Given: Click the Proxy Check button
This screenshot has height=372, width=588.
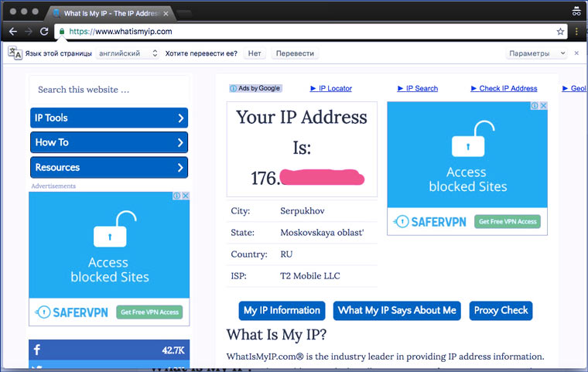Looking at the screenshot, I should [x=501, y=310].
